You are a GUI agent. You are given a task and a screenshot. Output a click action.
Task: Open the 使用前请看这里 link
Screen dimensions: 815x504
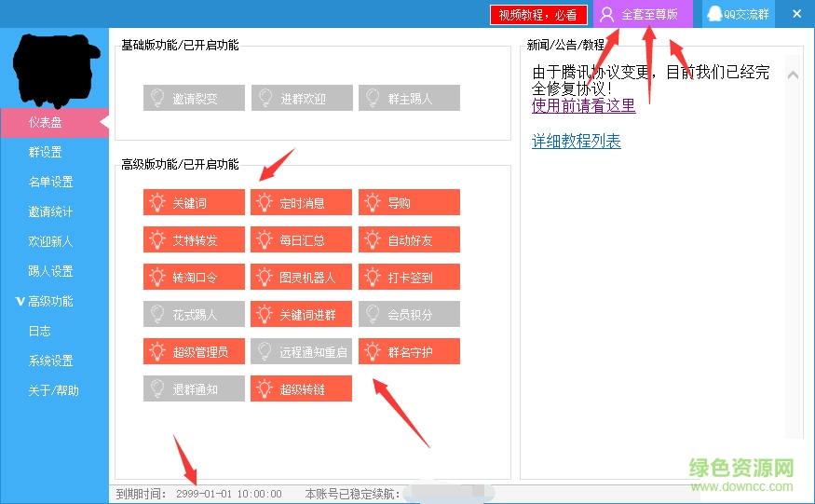(x=583, y=105)
